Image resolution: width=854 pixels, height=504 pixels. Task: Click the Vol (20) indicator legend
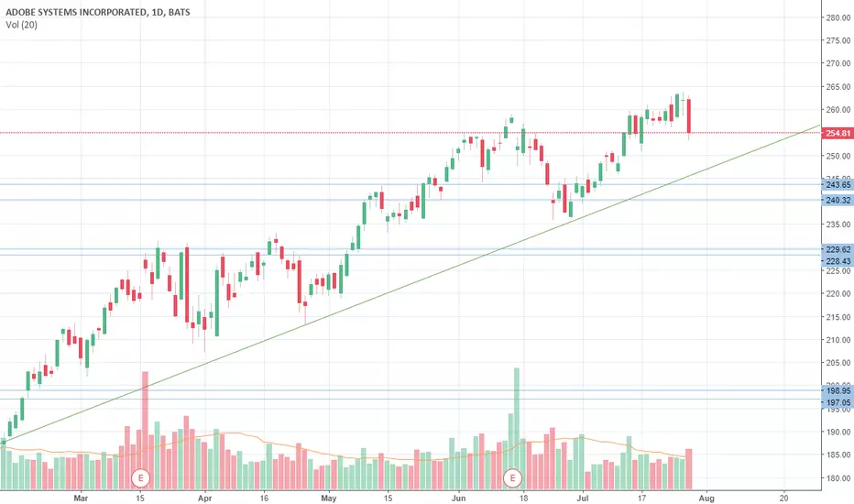point(22,25)
